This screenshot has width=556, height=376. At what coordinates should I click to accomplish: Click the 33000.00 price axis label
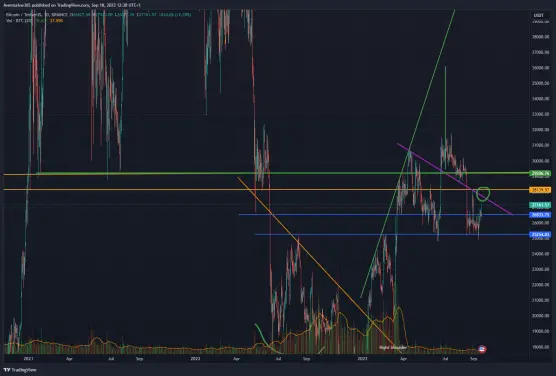541,114
